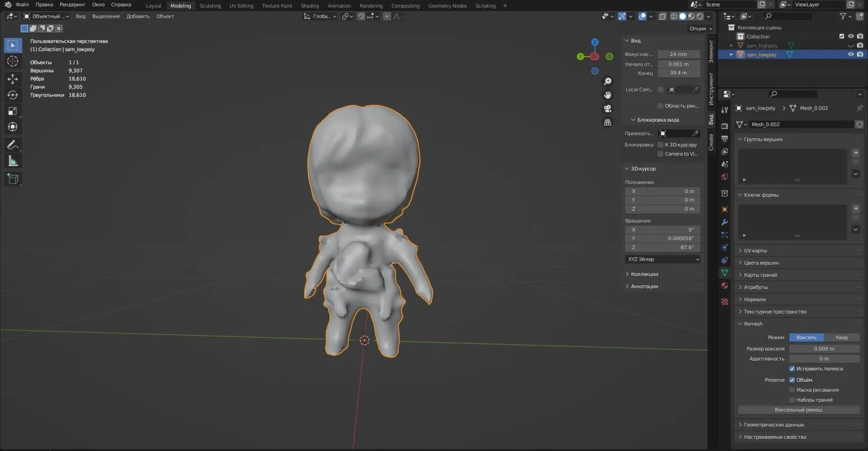Click the 'Размер вокселя' value field
Viewport: 868px width, 451px height.
(x=823, y=348)
